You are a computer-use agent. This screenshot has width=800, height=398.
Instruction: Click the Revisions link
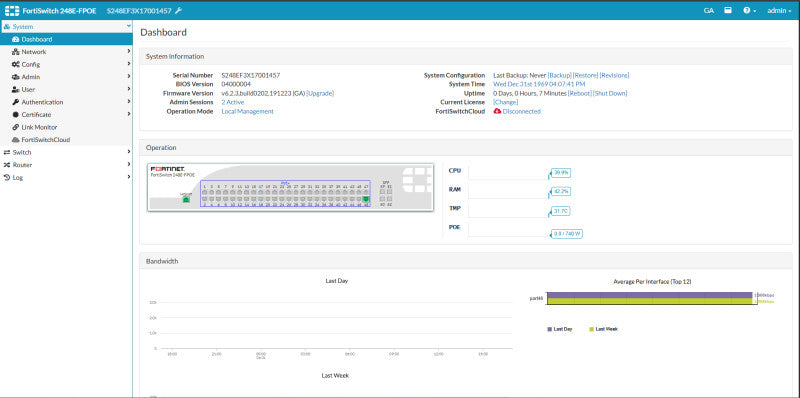click(x=614, y=75)
